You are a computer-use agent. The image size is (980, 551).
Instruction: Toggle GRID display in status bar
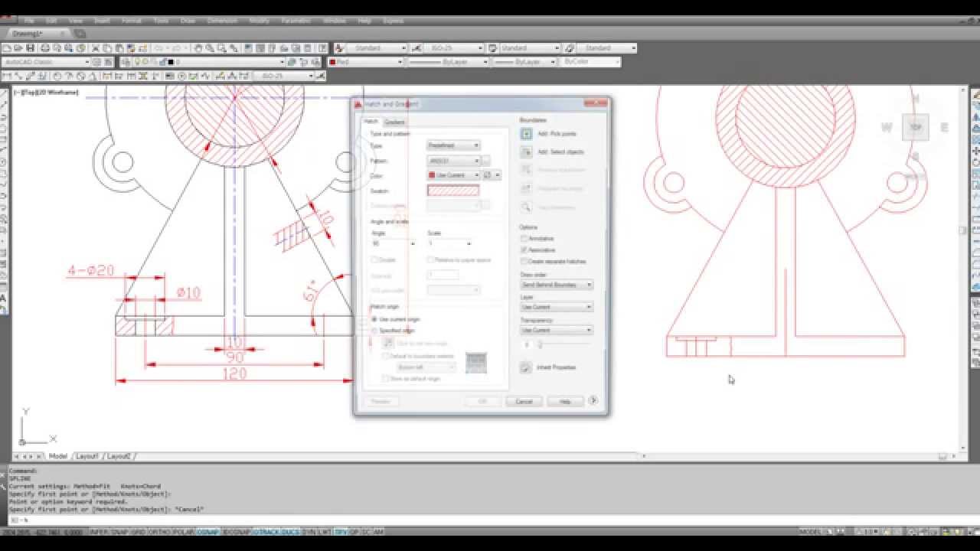click(138, 532)
